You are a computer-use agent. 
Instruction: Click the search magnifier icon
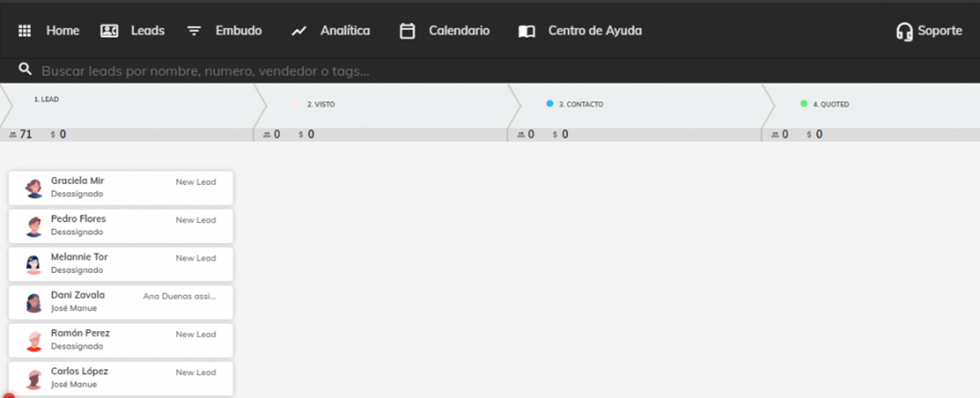pyautogui.click(x=25, y=69)
